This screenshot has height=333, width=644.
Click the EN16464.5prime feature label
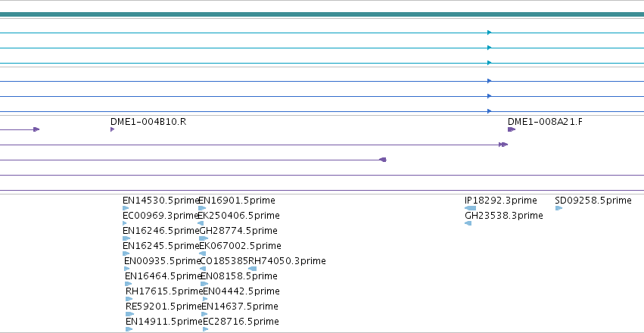[163, 276]
